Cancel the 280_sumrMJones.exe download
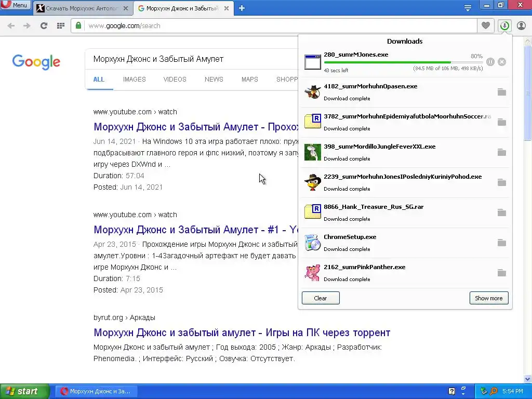Viewport: 532px width, 399px height. 502,62
